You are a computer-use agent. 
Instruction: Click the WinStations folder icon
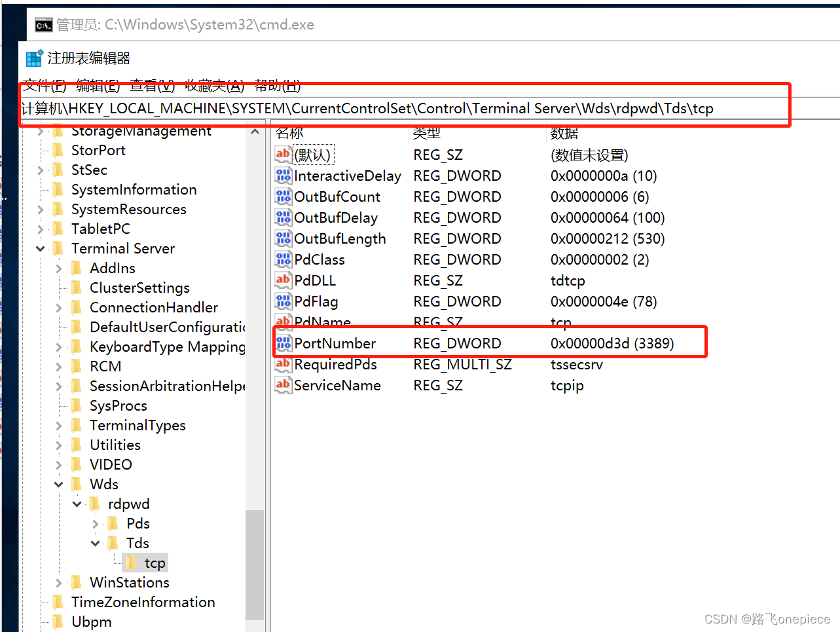(x=77, y=582)
